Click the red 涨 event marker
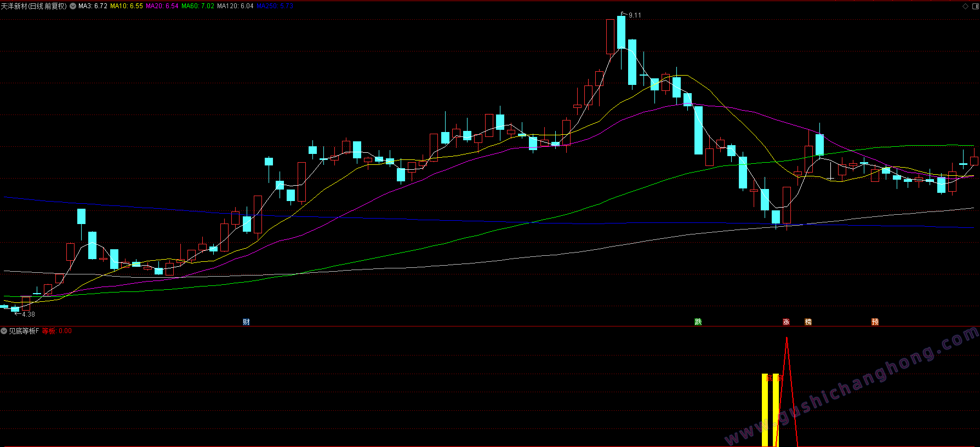Screen dimensions: 980x447 [x=786, y=322]
